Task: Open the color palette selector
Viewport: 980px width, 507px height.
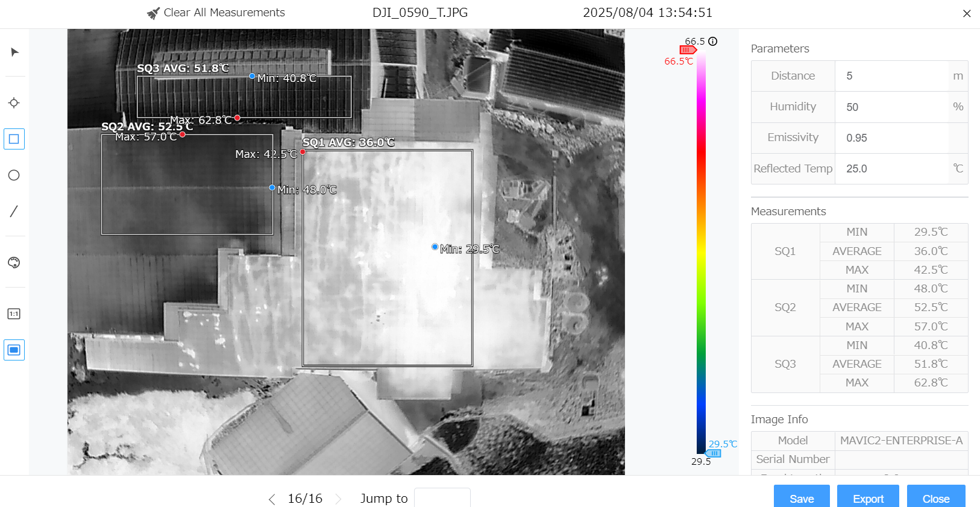Action: point(14,263)
